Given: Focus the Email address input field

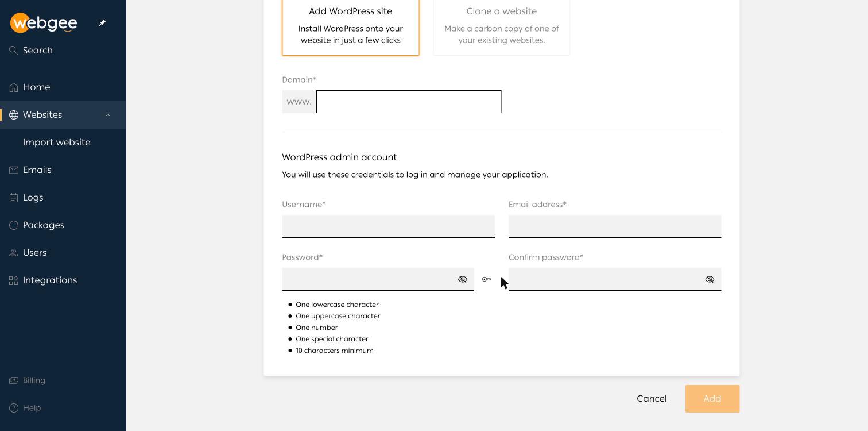Looking at the screenshot, I should [x=615, y=226].
